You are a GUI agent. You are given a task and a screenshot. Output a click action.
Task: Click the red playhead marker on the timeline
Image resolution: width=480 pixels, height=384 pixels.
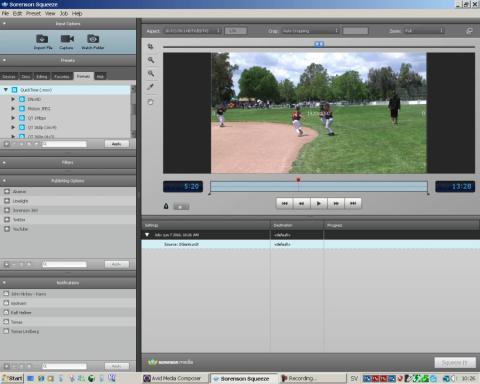coord(298,180)
